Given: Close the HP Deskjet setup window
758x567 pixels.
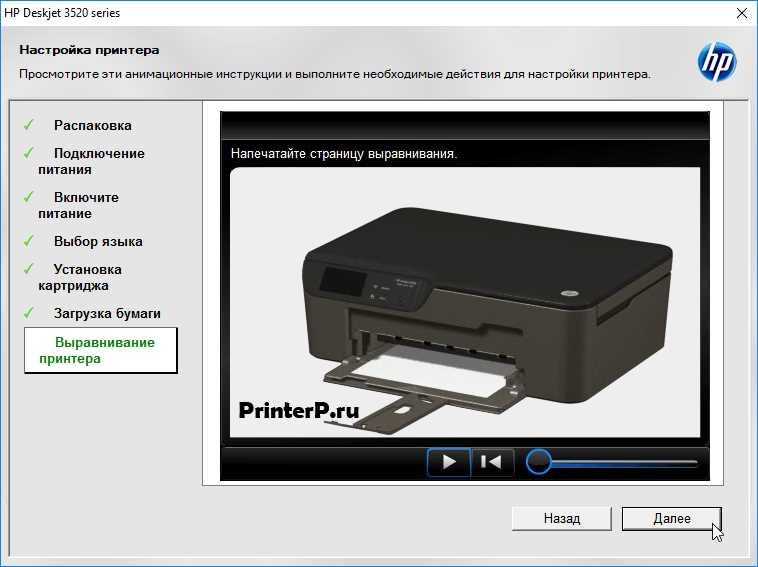Looking at the screenshot, I should point(740,13).
